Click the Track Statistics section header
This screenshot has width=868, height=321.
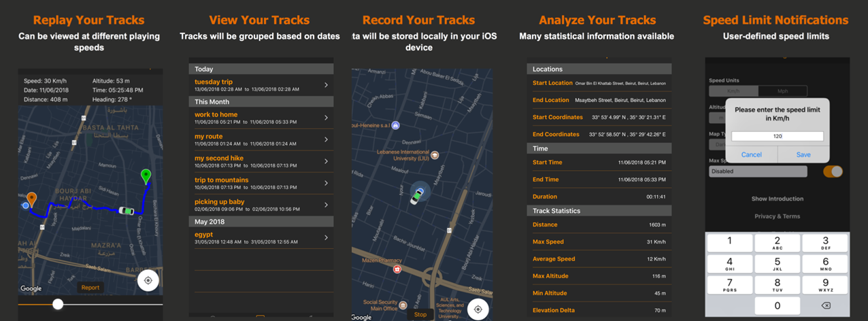[599, 211]
